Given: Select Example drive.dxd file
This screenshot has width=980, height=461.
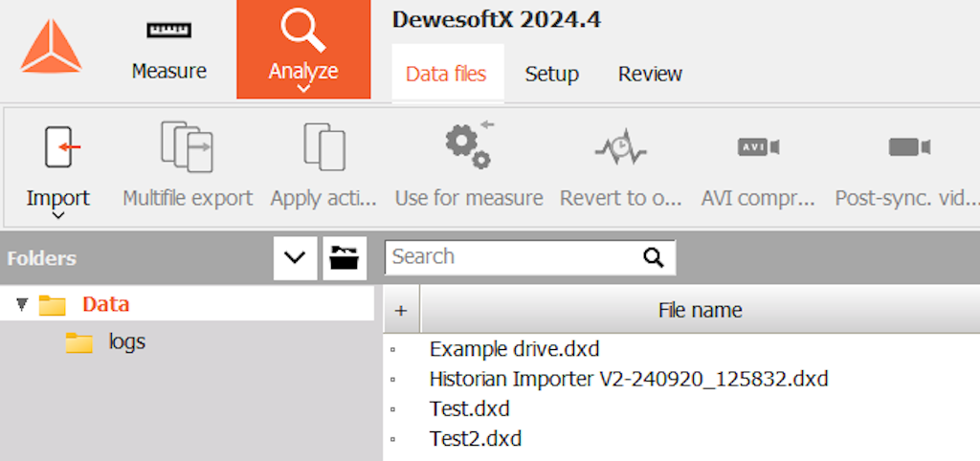Looking at the screenshot, I should [514, 348].
